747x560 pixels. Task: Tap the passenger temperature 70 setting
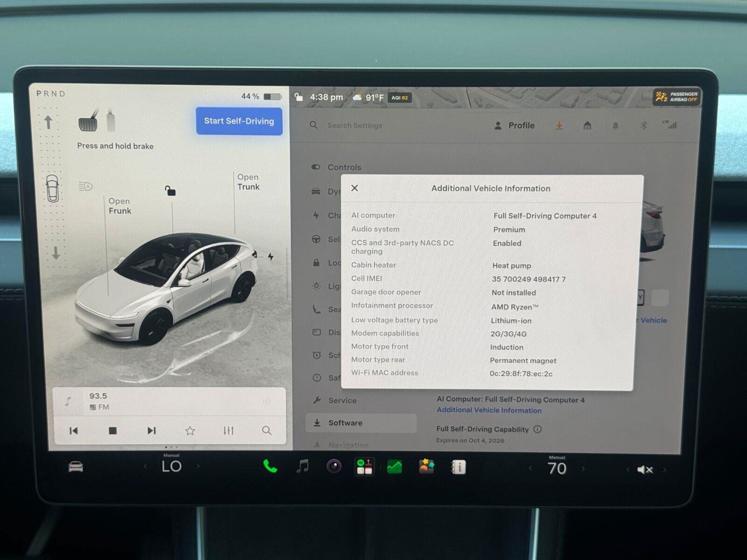click(x=557, y=468)
